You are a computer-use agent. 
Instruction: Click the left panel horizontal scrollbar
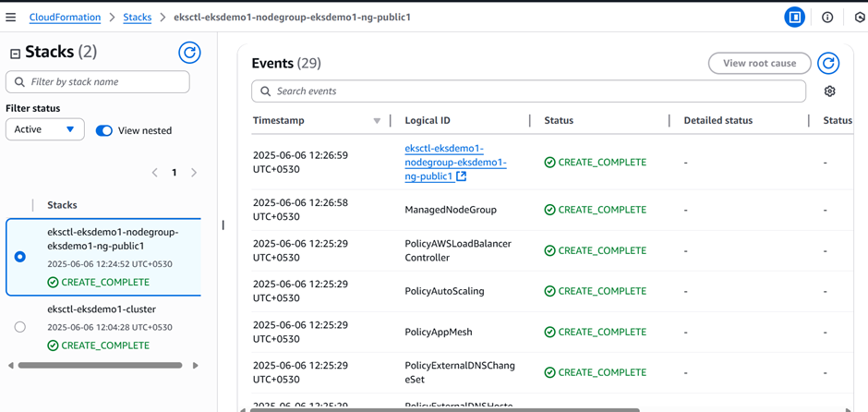101,366
